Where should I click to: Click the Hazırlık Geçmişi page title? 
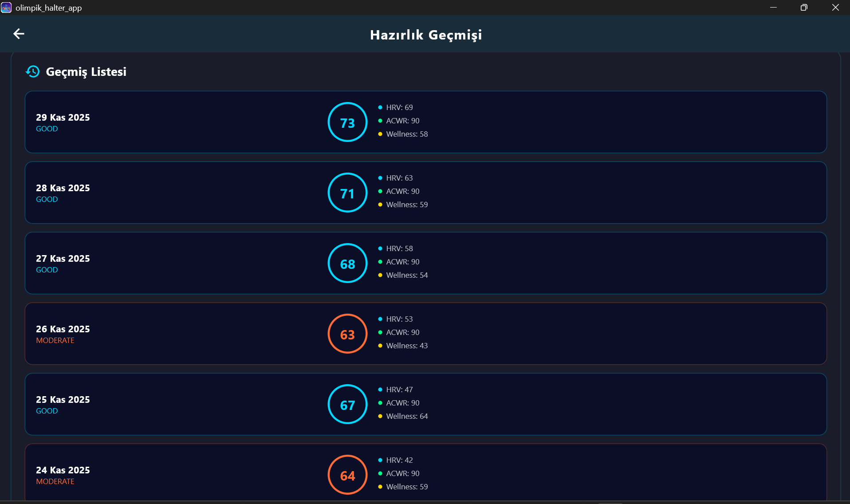pyautogui.click(x=426, y=35)
